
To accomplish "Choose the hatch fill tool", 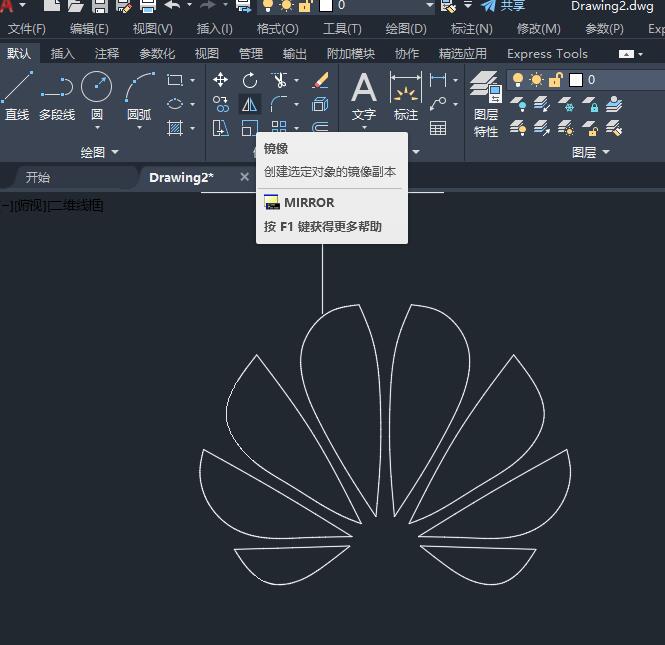I will 175,128.
